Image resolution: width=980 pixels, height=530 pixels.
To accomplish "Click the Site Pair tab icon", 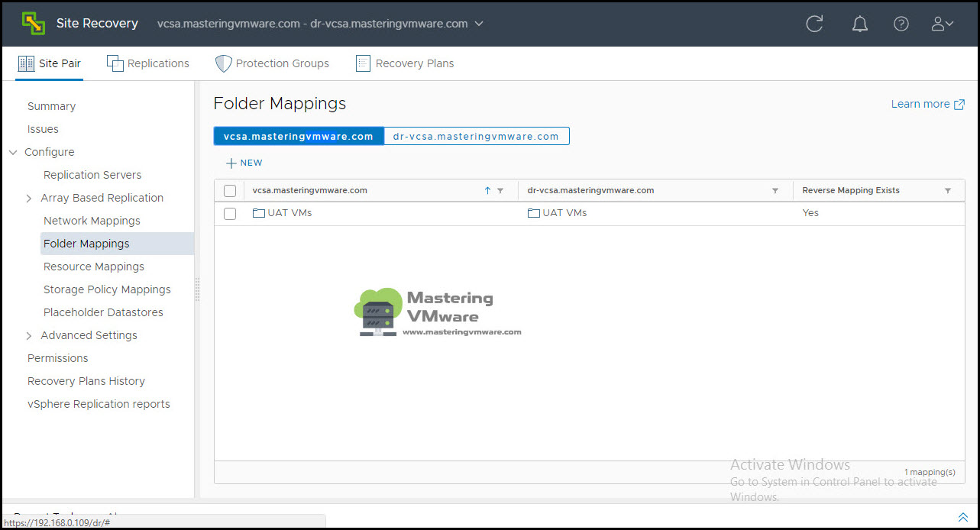I will click(26, 63).
